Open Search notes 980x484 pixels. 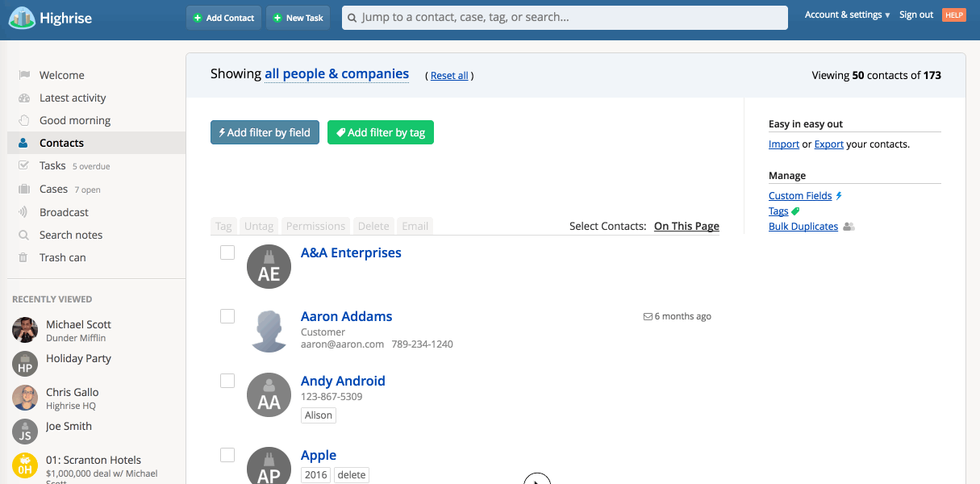click(x=71, y=235)
